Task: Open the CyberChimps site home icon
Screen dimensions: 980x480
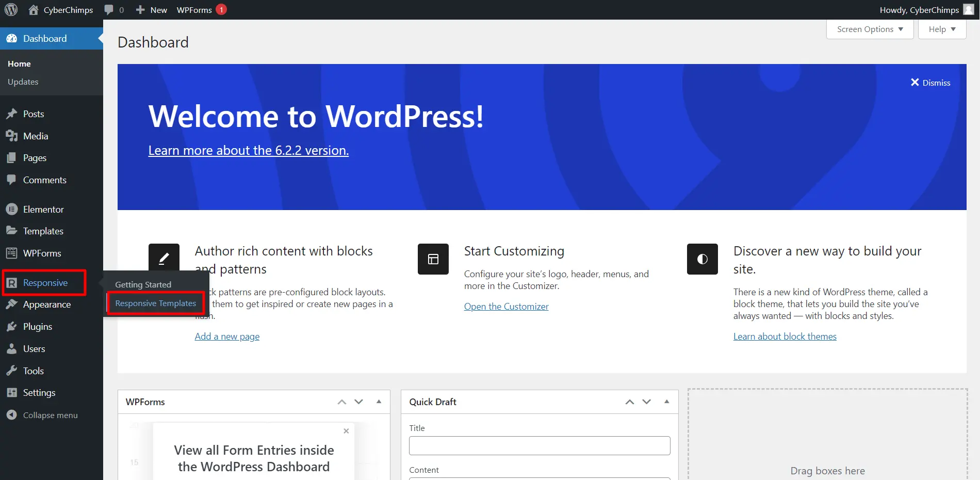Action: point(34,10)
